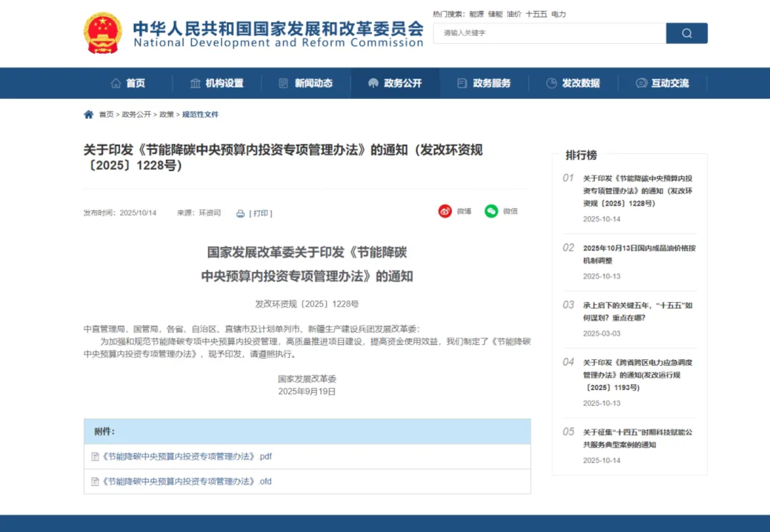
Task: Click 规范性文件 in the breadcrumb
Action: (x=200, y=114)
